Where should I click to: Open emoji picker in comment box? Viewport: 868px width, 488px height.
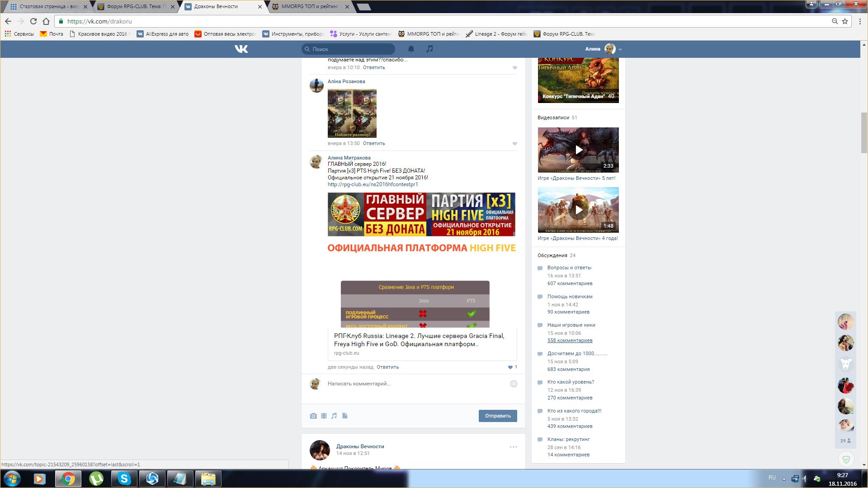click(514, 384)
